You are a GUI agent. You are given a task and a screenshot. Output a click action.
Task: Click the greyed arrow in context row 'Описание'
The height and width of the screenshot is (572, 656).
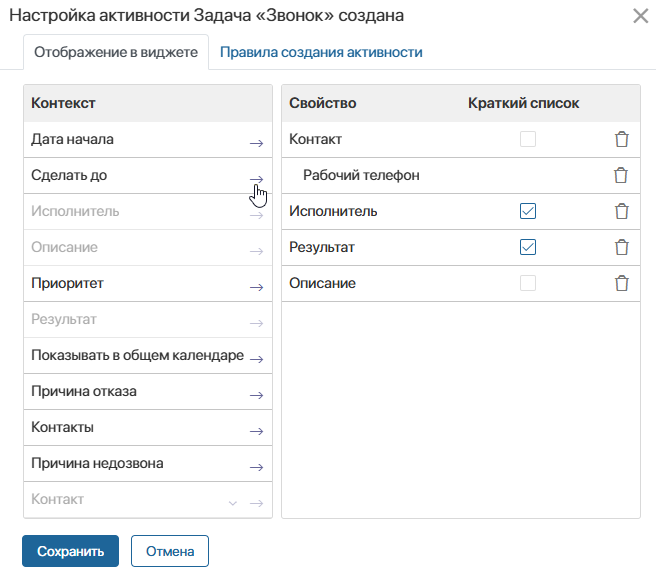click(x=256, y=251)
